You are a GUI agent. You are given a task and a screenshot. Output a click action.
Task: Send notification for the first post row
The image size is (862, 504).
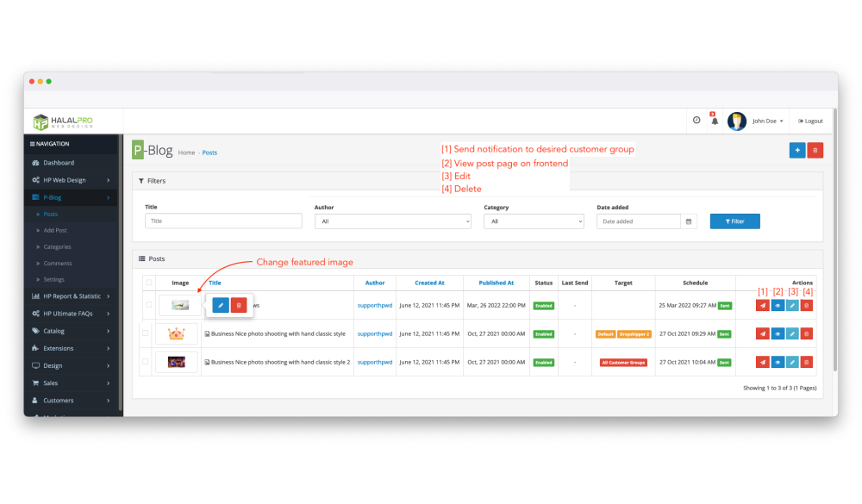(x=762, y=305)
